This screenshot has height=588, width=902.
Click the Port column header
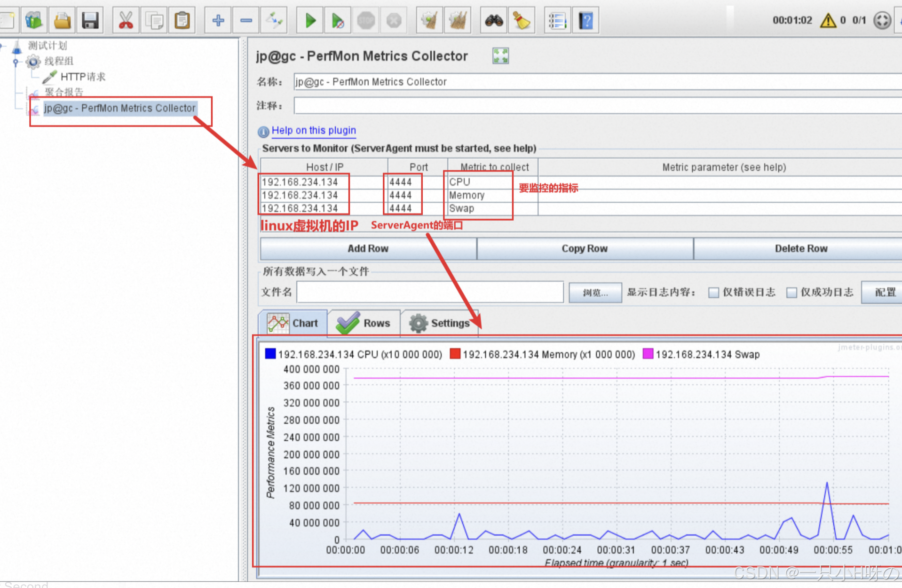(418, 167)
